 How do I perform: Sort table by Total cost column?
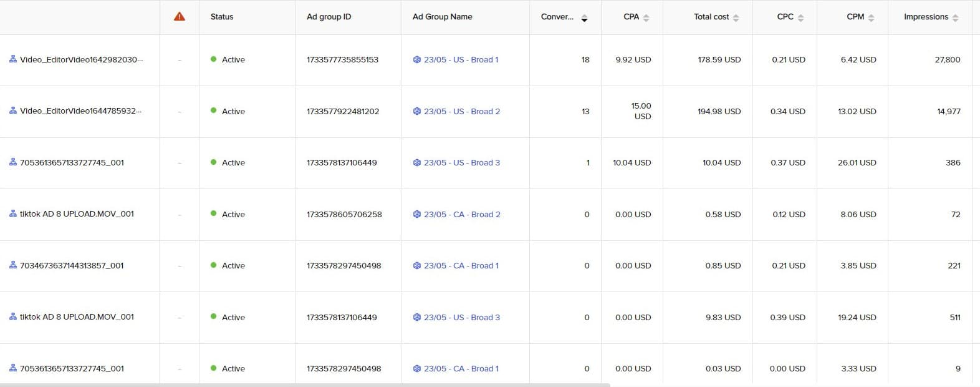(736, 17)
